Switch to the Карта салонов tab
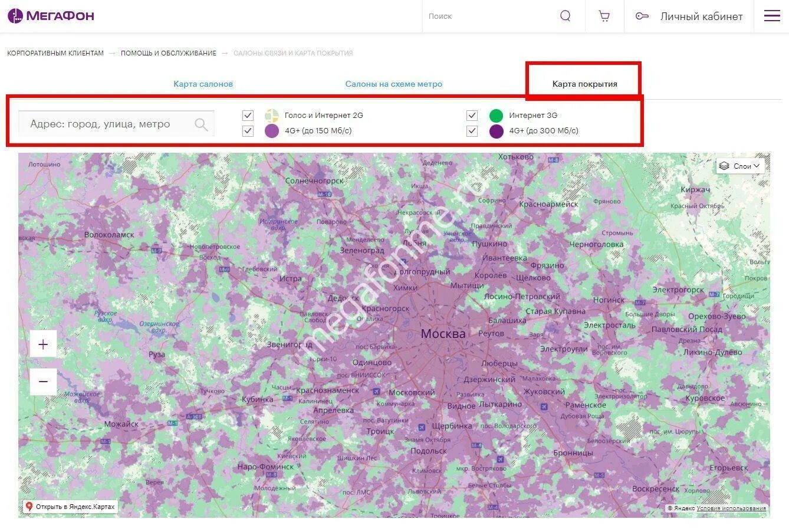Viewport: 789px width, 532px height. tap(203, 84)
